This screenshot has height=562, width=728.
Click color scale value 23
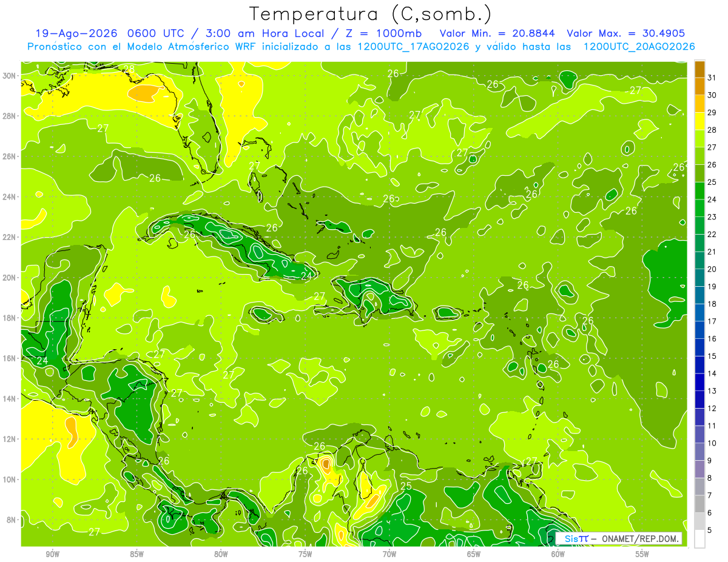click(x=712, y=216)
